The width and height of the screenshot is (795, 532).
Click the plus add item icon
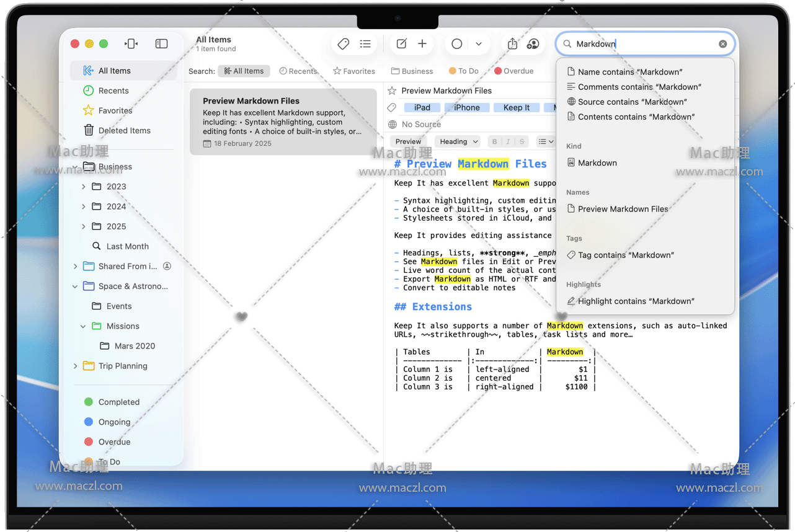[422, 44]
